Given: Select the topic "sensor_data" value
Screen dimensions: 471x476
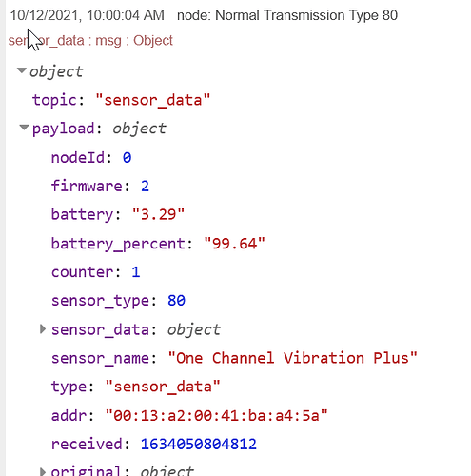Looking at the screenshot, I should click(x=153, y=100).
